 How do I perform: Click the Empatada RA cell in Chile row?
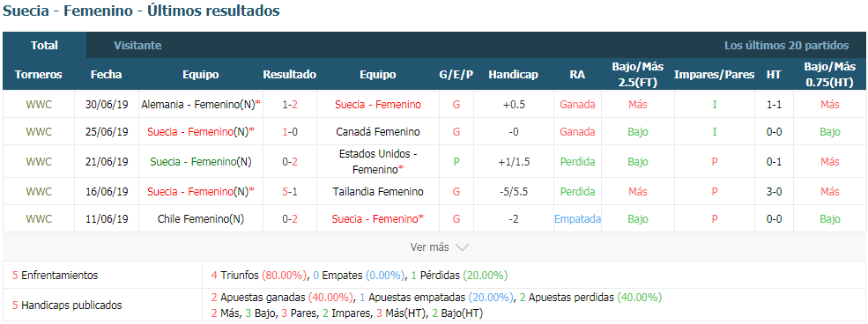[x=577, y=219]
